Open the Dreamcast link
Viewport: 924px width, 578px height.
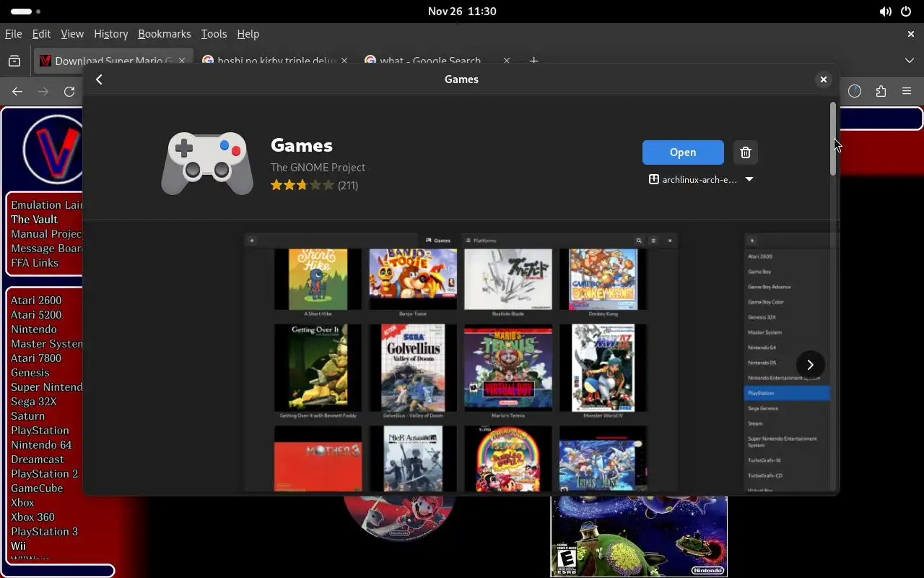(x=38, y=460)
